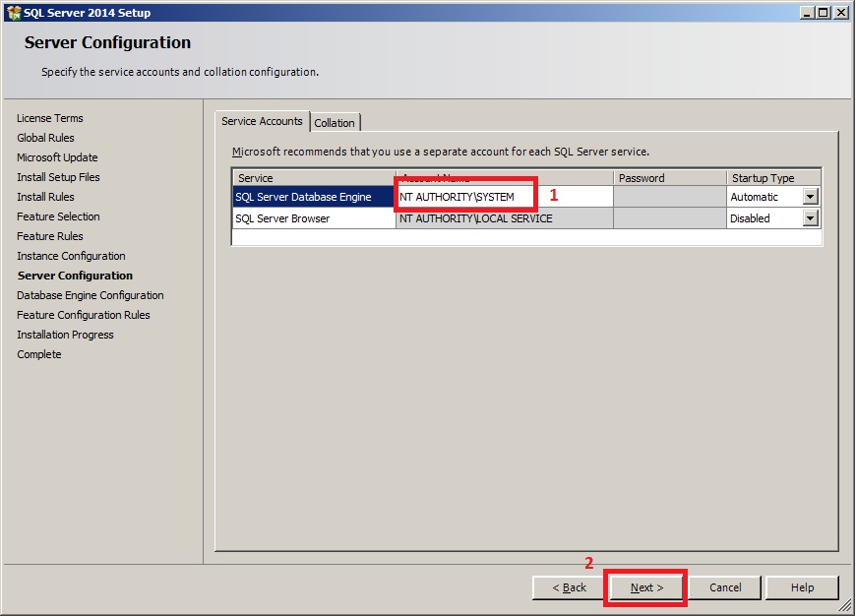
Task: Click the Service column header
Action: tap(314, 178)
